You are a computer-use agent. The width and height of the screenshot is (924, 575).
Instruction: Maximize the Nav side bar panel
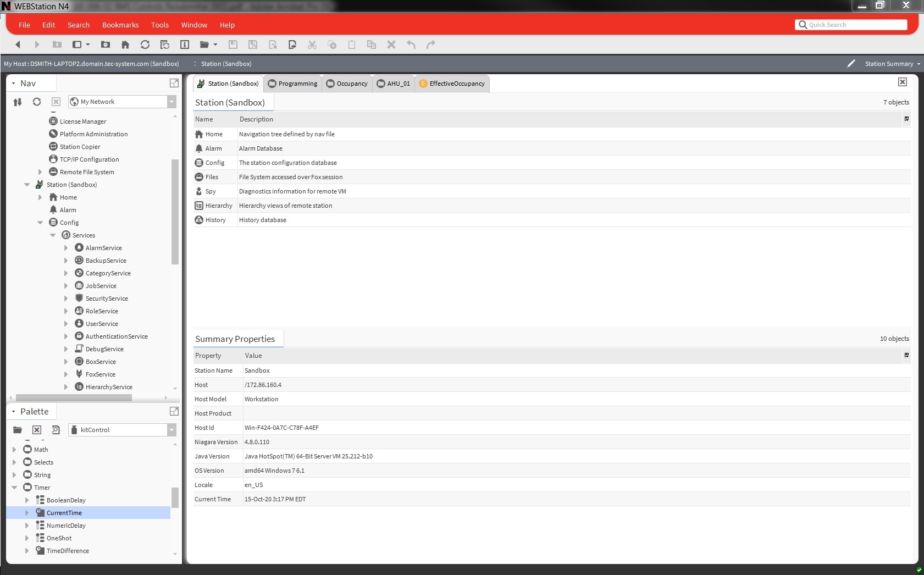tap(174, 83)
